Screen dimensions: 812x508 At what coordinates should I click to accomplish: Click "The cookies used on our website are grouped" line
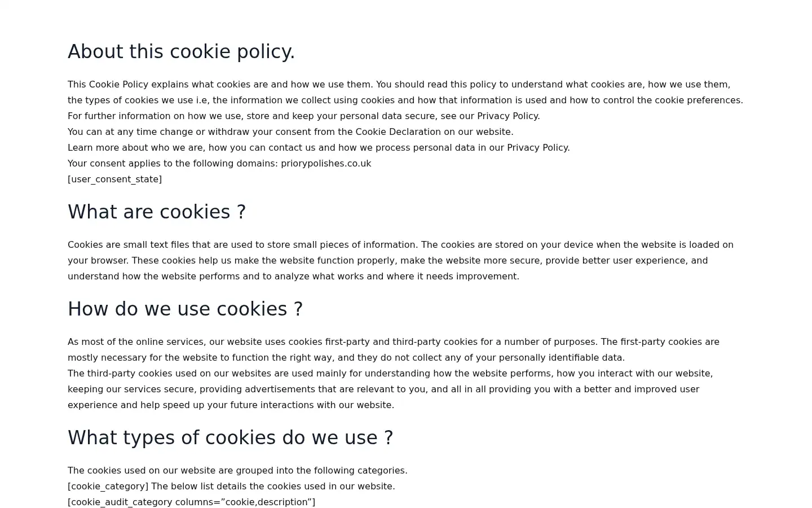237,470
